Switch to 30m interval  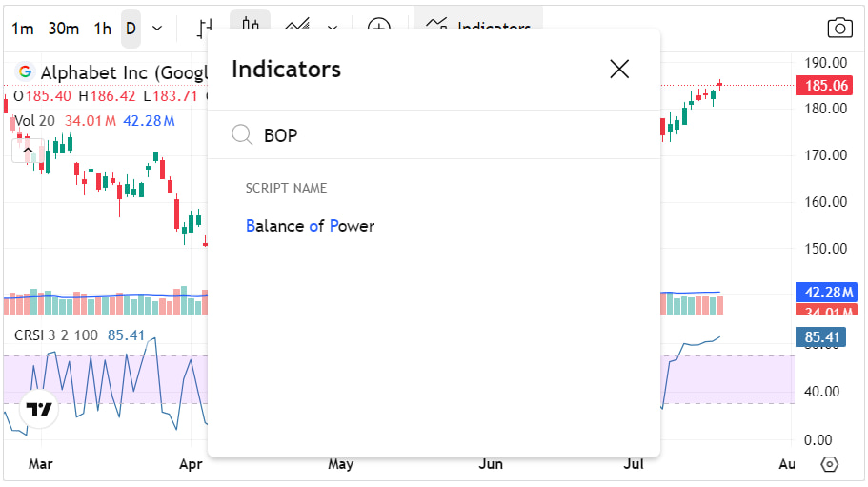coord(63,29)
